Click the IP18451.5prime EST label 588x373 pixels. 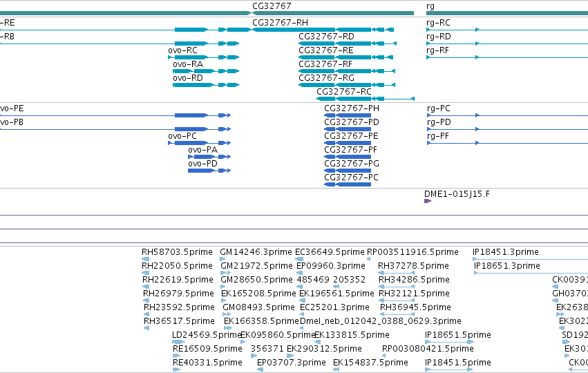point(458,363)
